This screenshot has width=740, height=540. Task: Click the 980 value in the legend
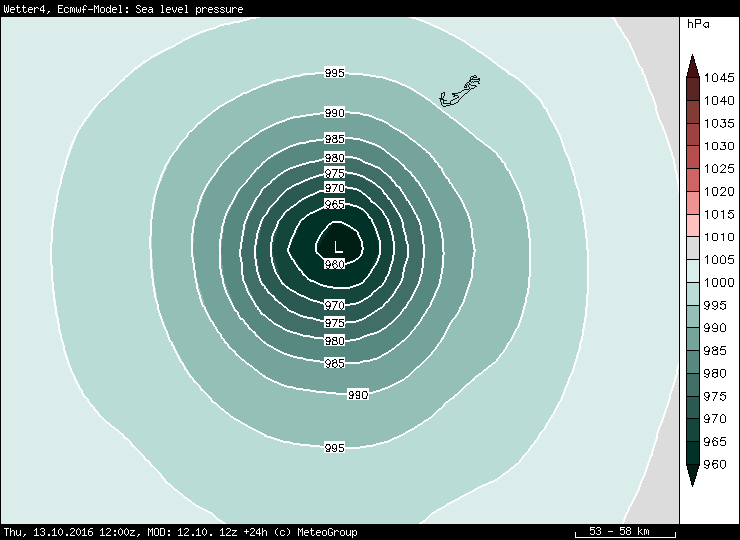coord(715,373)
